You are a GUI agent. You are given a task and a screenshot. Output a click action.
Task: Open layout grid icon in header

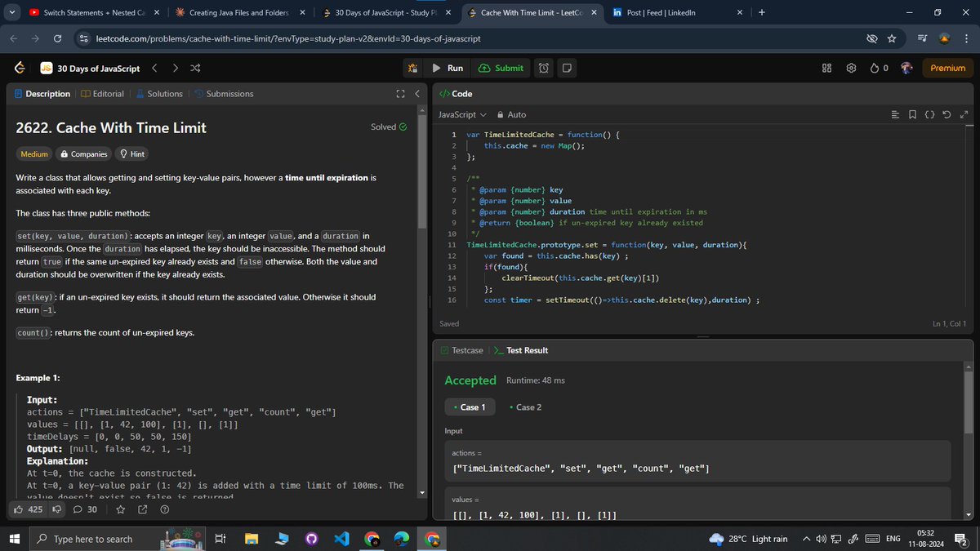(x=826, y=69)
